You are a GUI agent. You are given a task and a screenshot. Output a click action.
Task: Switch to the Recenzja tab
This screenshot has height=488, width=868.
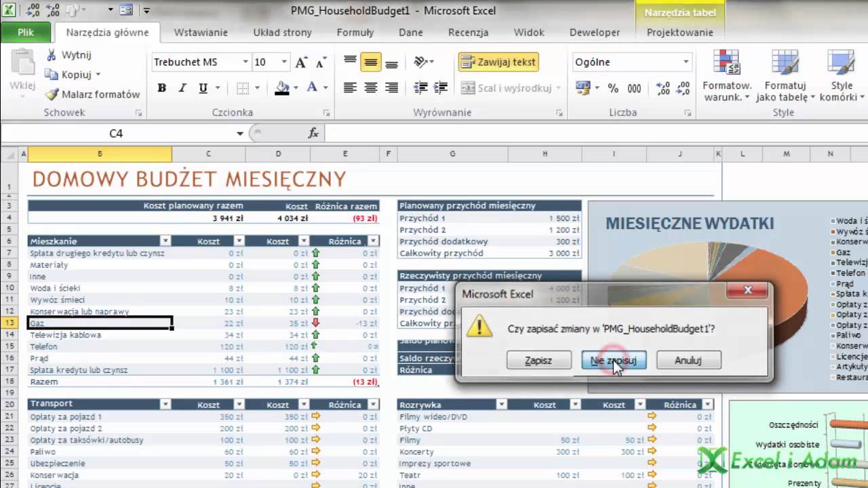(468, 33)
